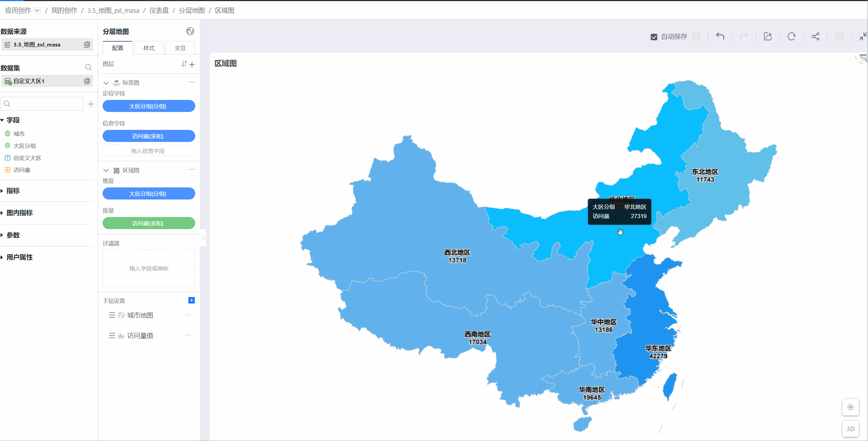Toggle the 3D map view button

pos(850,429)
